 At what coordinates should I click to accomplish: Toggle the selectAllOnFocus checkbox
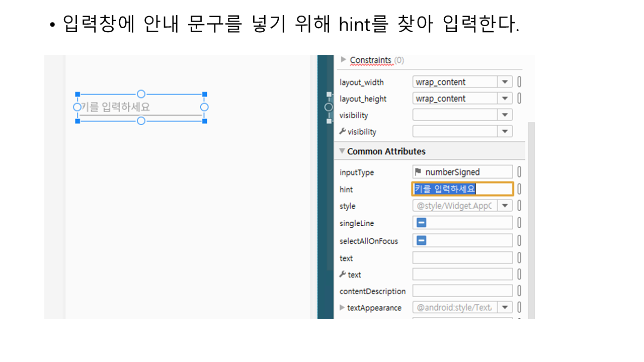coord(421,240)
